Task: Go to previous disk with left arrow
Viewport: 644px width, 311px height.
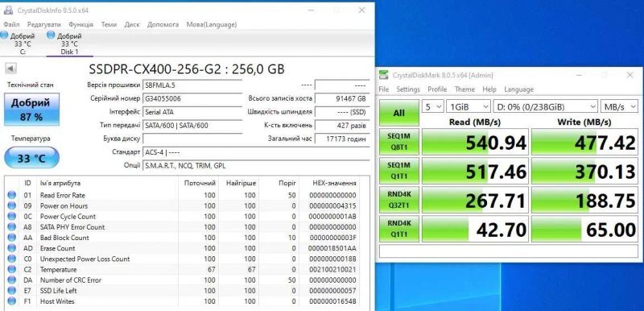Action: 10,68
